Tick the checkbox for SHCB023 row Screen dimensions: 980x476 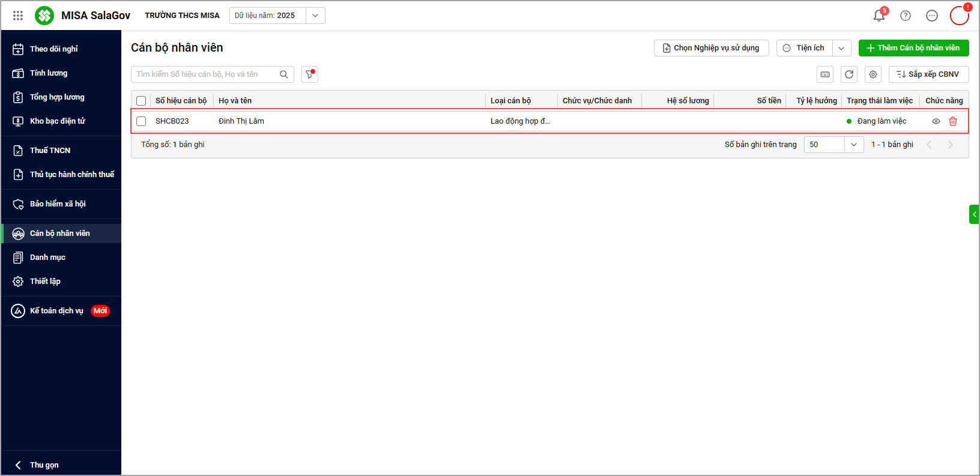click(x=141, y=121)
